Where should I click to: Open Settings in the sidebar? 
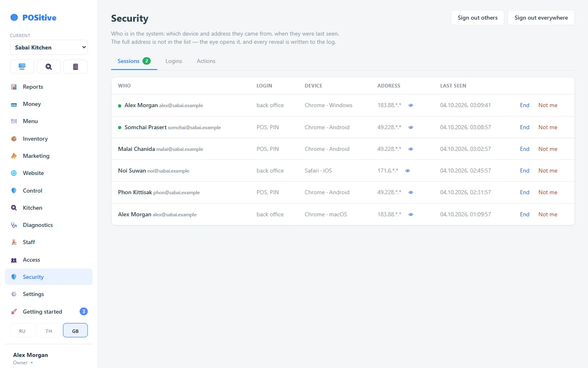[49, 294]
